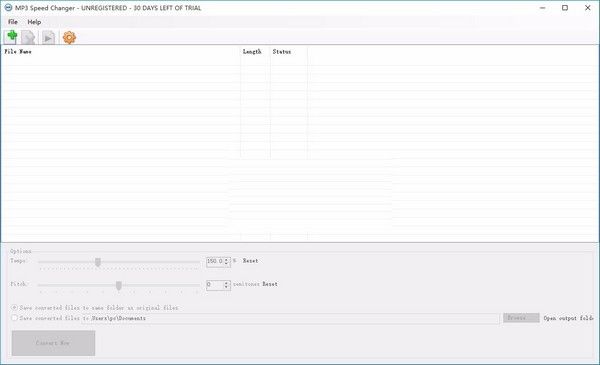
Task: Click the Browse button
Action: [x=521, y=318]
